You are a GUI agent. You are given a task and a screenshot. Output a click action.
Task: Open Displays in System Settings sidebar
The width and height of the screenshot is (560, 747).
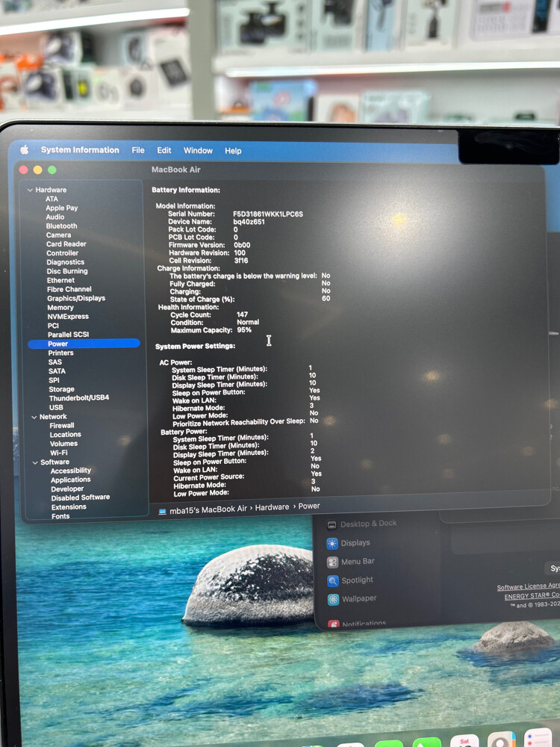(348, 542)
